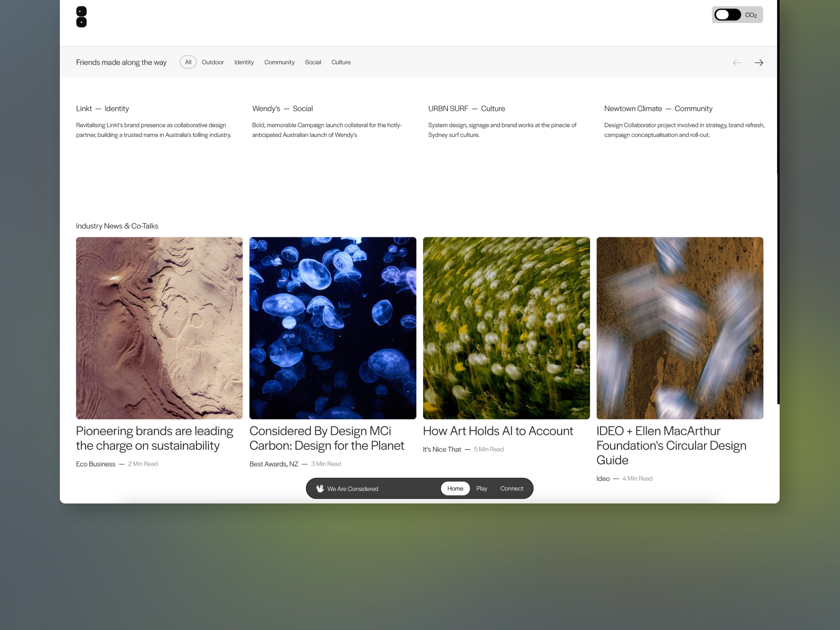Toggle the CO2 mode switch
Image resolution: width=840 pixels, height=630 pixels.
[727, 15]
